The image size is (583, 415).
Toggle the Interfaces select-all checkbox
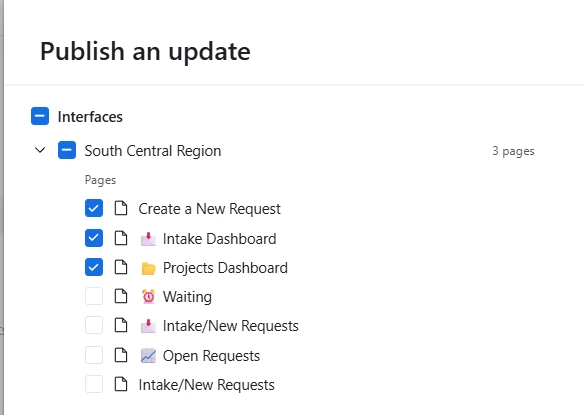click(x=40, y=116)
